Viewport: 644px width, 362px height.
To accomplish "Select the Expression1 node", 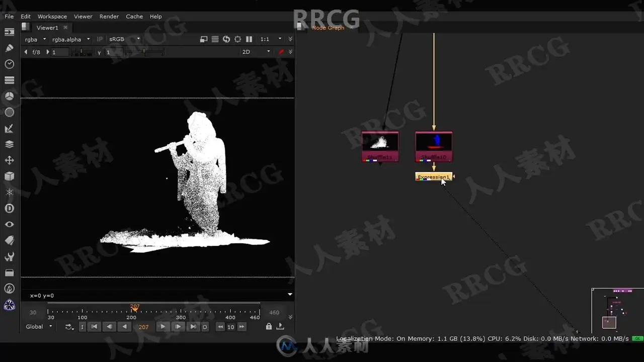I will point(434,176).
